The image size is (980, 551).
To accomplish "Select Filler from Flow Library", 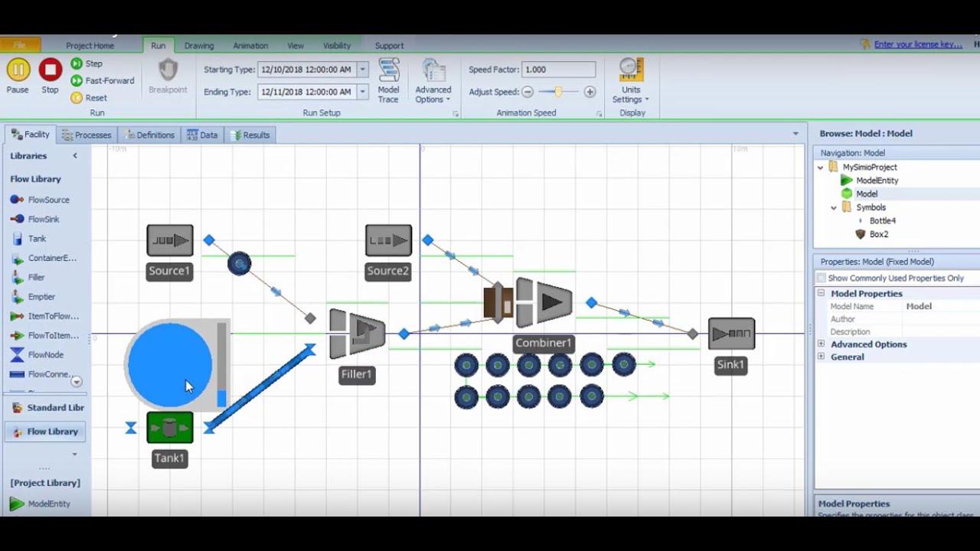I will 28,277.
